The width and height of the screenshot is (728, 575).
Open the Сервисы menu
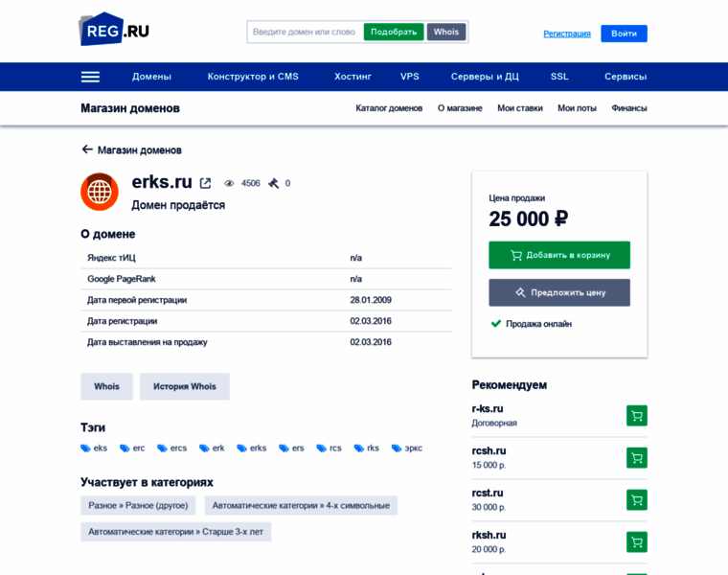coord(626,77)
